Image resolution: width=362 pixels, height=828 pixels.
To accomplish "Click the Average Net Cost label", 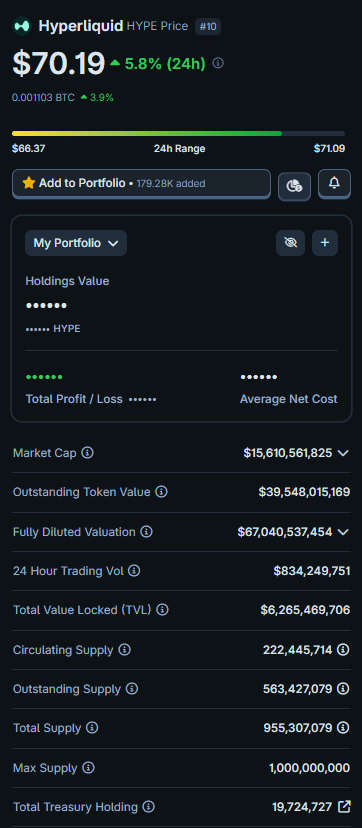I will click(x=289, y=399).
